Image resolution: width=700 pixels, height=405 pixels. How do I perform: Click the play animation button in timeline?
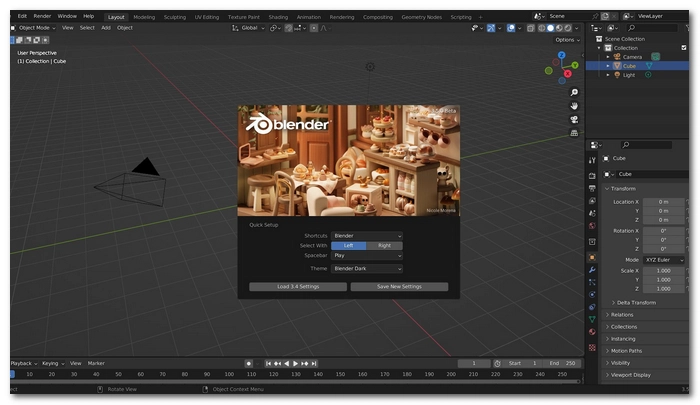[297, 363]
